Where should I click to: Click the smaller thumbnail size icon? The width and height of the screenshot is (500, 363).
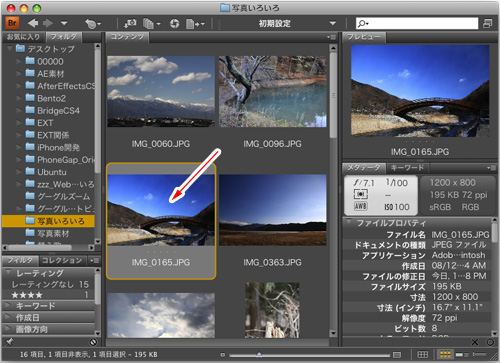[x=223, y=355]
